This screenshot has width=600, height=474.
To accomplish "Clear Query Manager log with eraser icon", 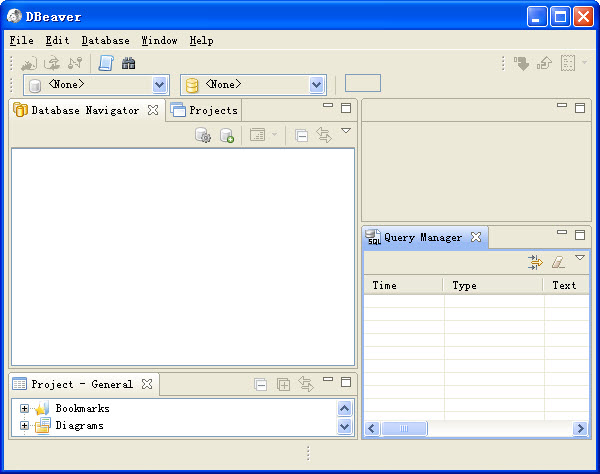I will (558, 262).
